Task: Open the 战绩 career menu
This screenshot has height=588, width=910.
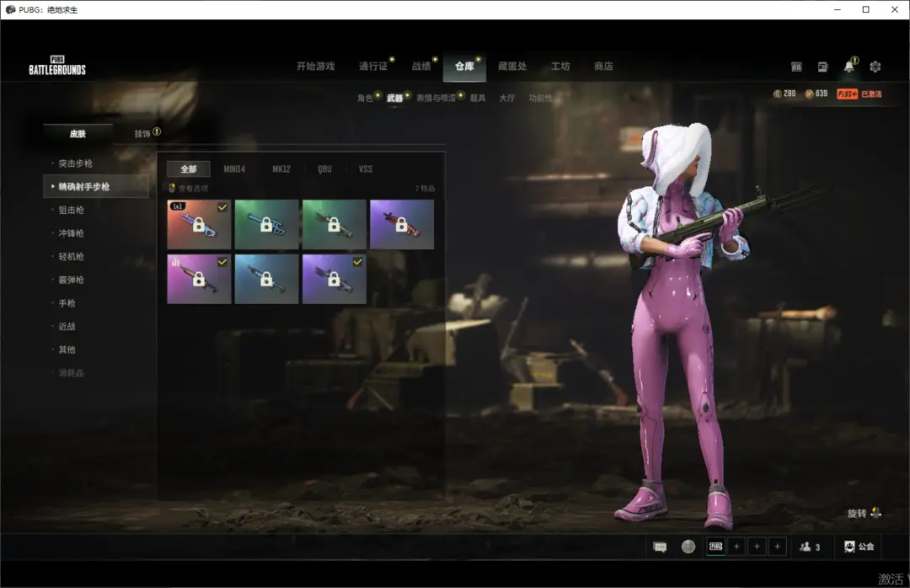Action: [x=421, y=67]
